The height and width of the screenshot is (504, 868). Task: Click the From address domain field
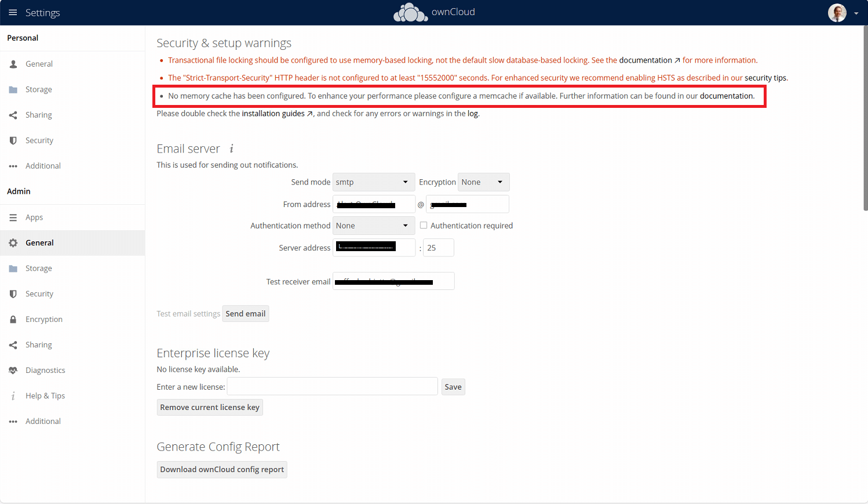468,204
